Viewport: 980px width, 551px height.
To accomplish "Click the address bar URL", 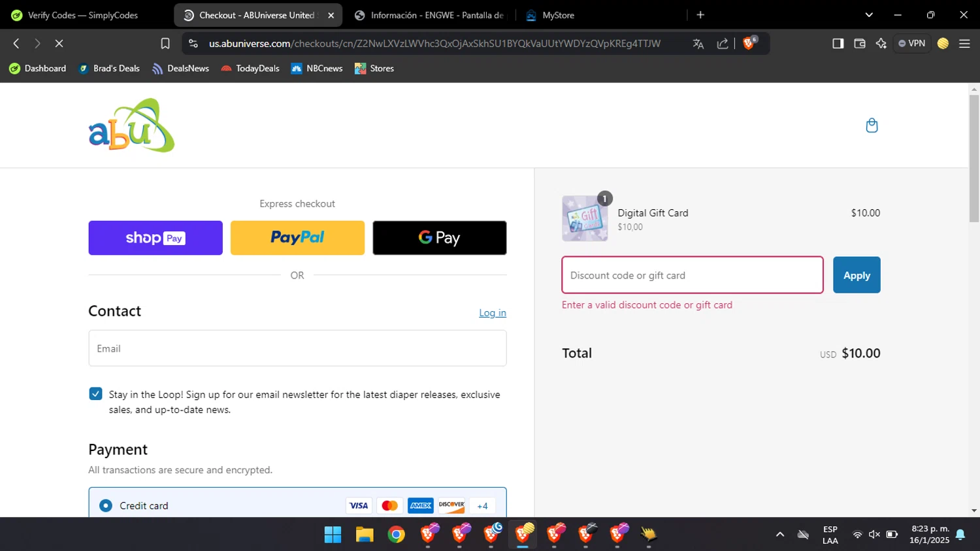I will pos(434,44).
